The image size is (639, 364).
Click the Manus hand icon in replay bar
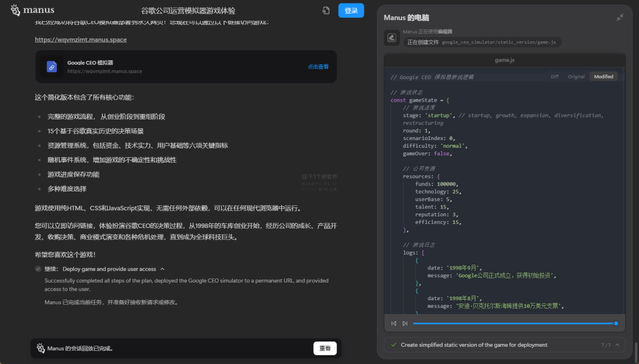pos(40,348)
